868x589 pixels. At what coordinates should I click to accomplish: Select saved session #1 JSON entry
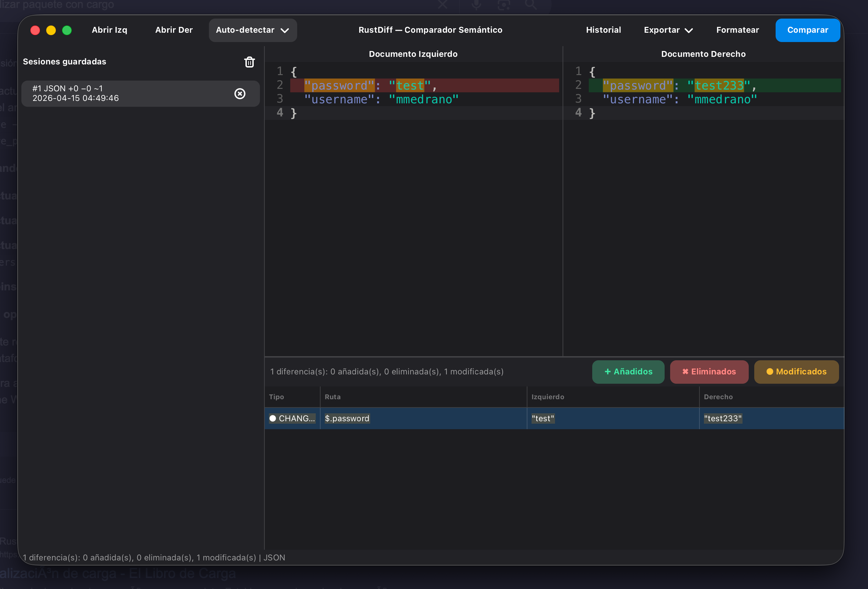(140, 94)
